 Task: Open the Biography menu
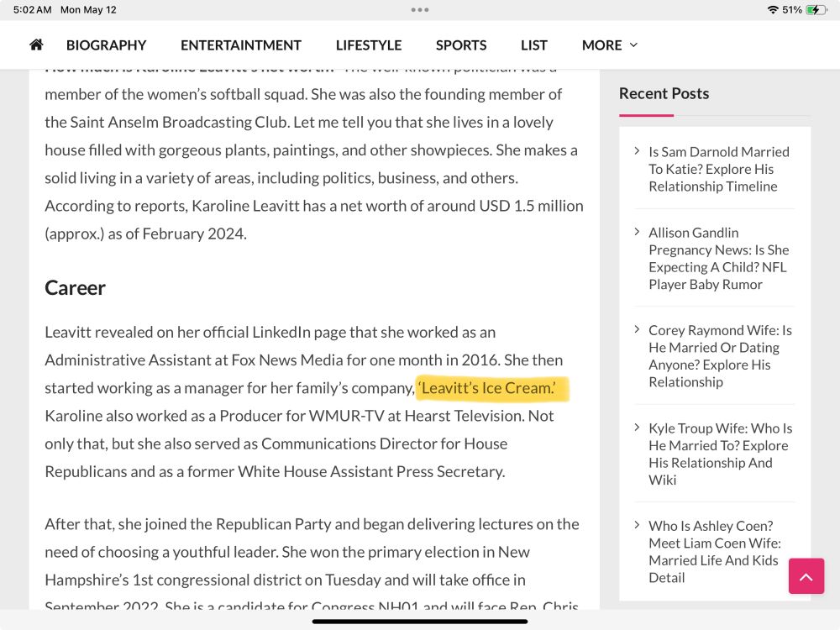106,45
